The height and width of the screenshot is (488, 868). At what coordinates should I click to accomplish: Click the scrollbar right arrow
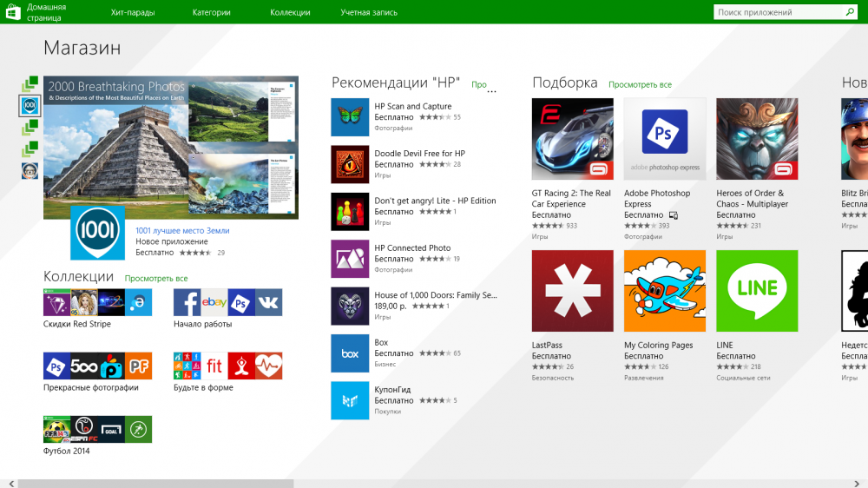point(857,484)
